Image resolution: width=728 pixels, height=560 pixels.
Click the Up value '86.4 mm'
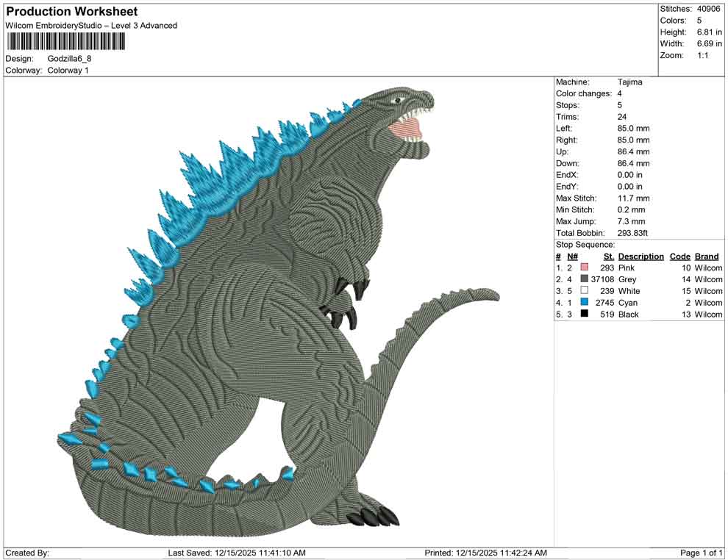click(x=634, y=151)
